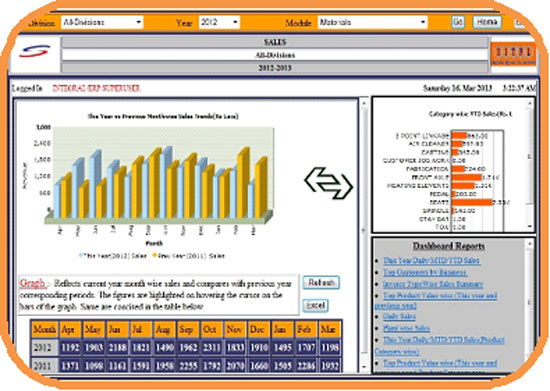
Task: Click the This Year 2012 Sales legend marker
Action: coord(81,256)
